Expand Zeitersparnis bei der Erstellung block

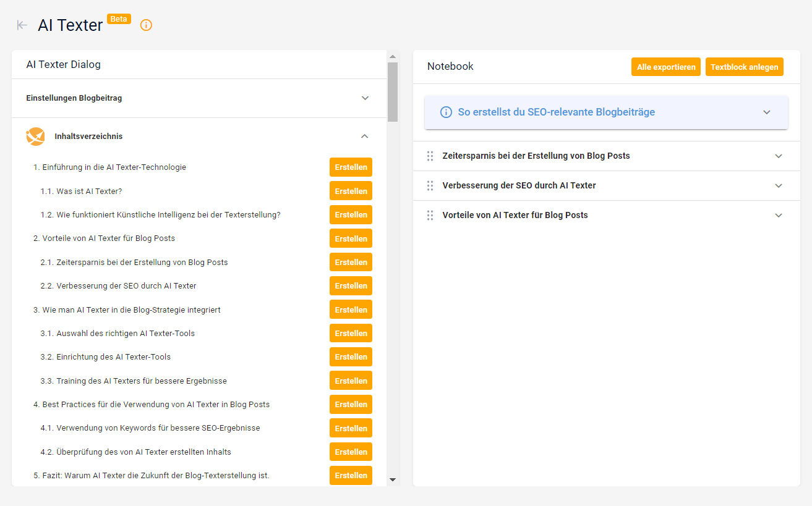point(779,156)
